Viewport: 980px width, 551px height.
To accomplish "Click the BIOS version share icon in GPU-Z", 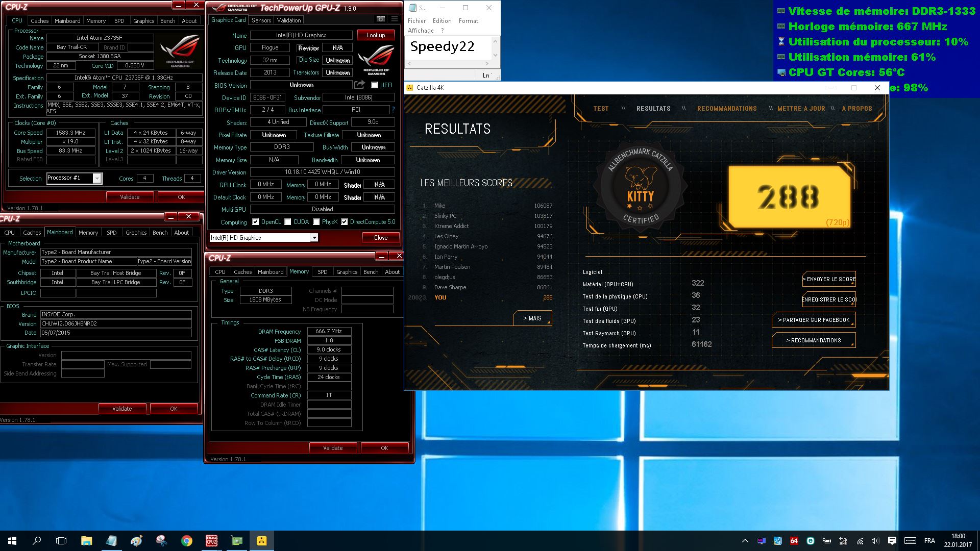I will coord(359,85).
